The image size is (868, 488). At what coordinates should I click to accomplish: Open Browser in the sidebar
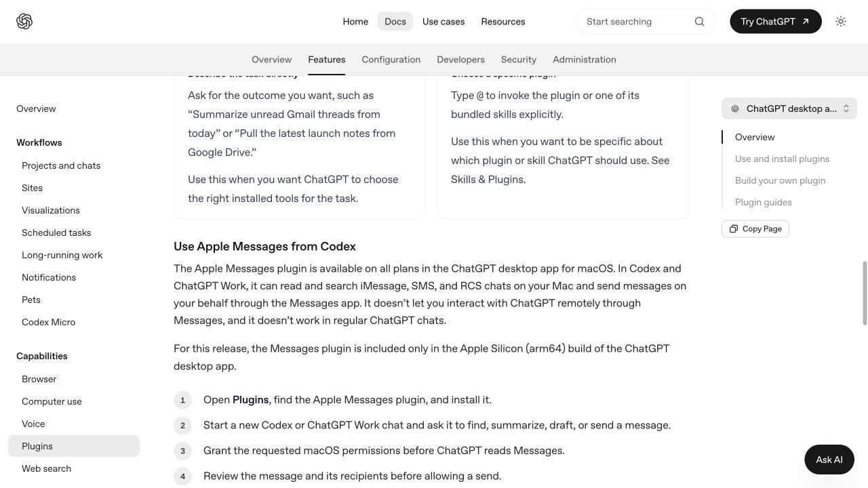coord(39,379)
